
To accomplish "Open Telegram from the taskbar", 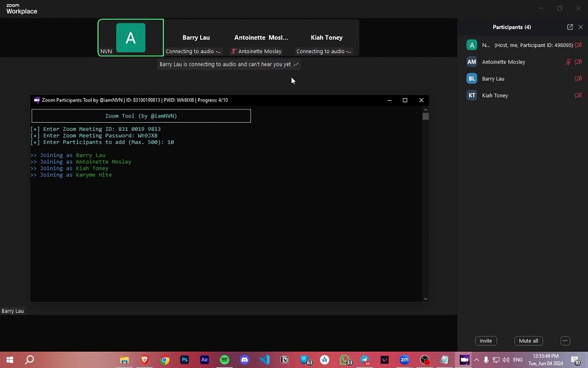I will coord(365,360).
